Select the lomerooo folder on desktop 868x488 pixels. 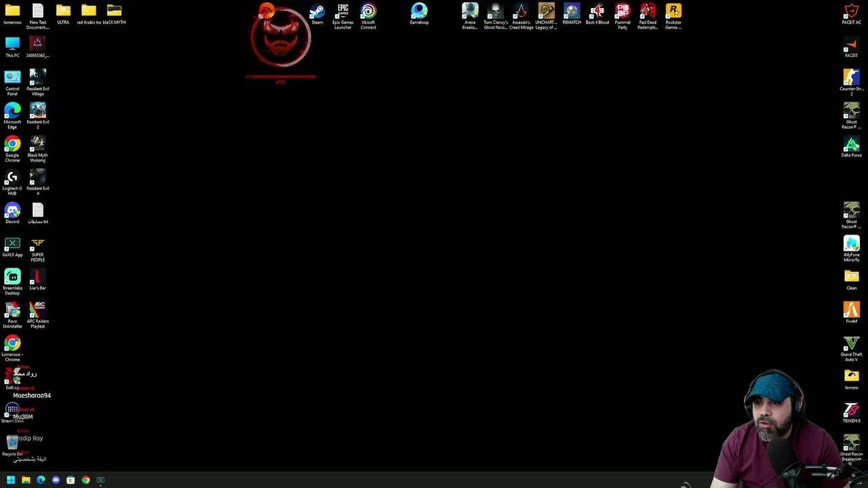[12, 14]
